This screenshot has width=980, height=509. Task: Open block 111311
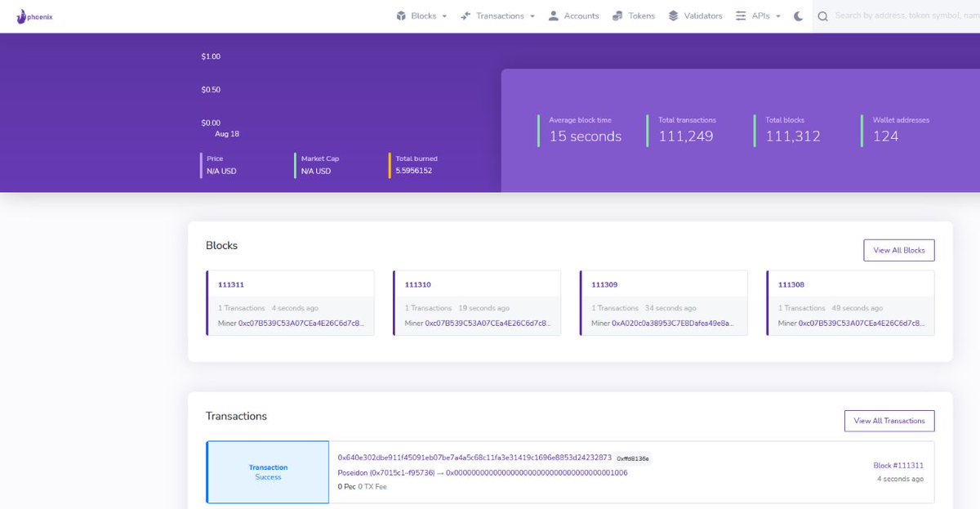click(231, 285)
